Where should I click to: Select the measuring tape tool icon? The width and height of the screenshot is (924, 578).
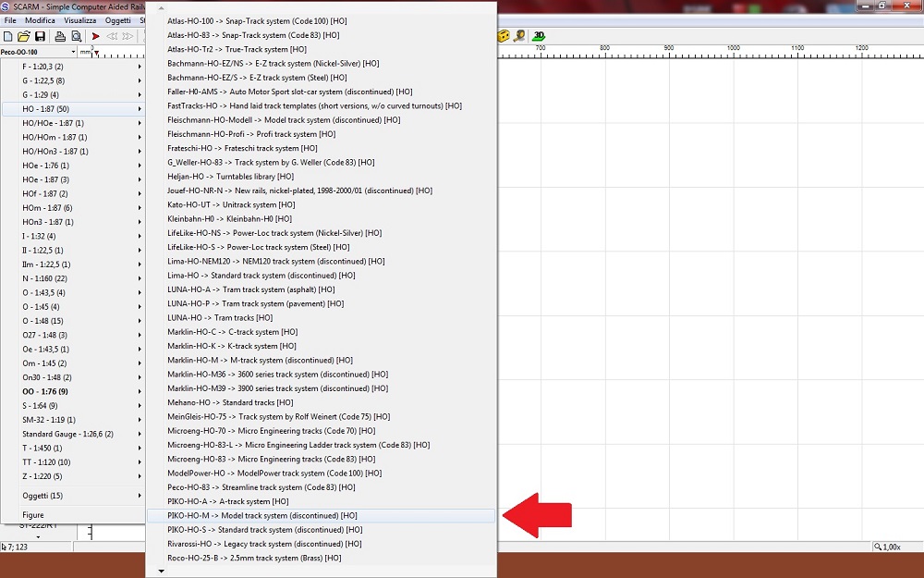(x=519, y=36)
